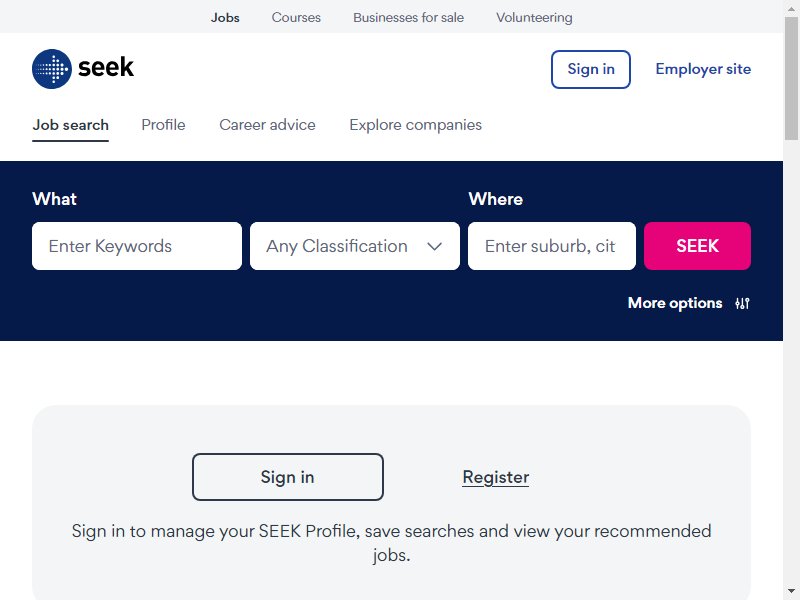Click the pink SEEK search button
This screenshot has height=600, width=800.
(x=697, y=246)
